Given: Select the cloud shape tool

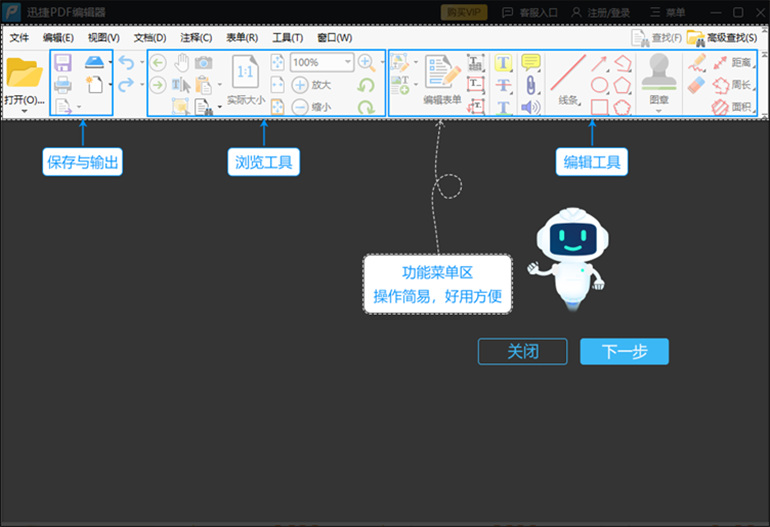Looking at the screenshot, I should coord(622,107).
